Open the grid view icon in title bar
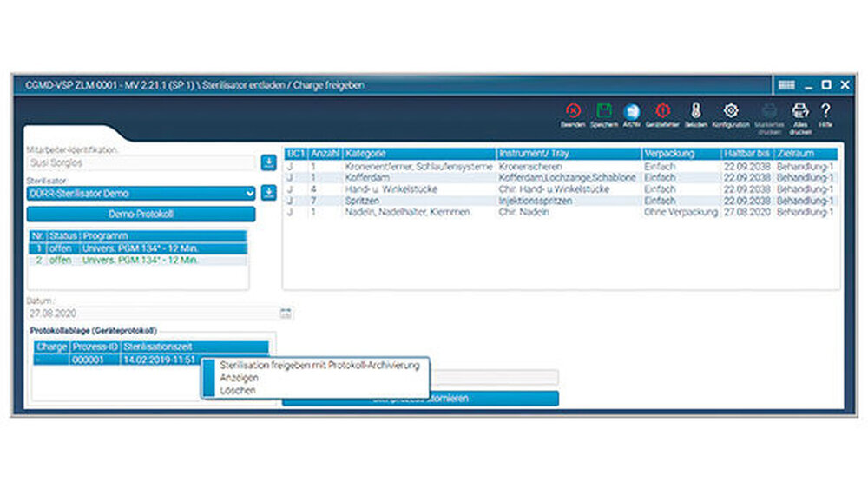Image resolution: width=868 pixels, height=489 pixels. (786, 85)
